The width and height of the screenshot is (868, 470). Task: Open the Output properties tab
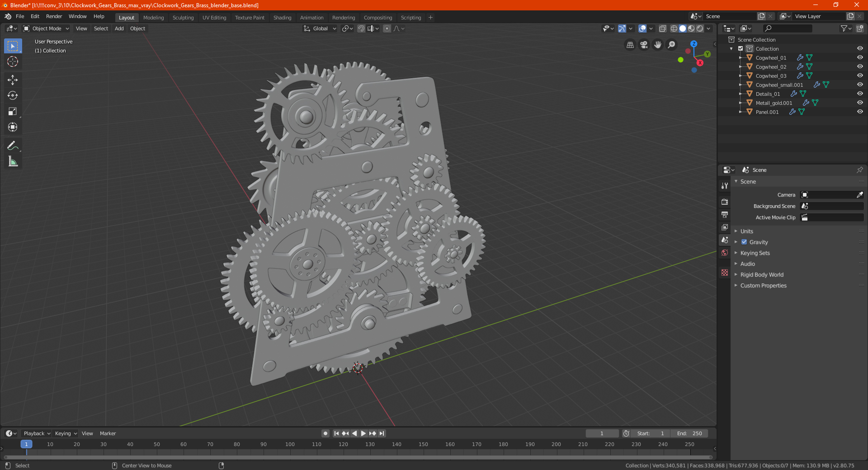[725, 214]
